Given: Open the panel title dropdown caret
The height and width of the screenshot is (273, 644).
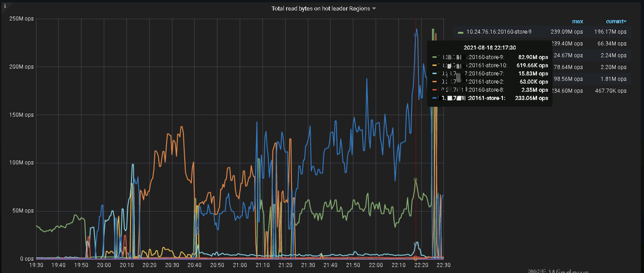Looking at the screenshot, I should point(374,8).
